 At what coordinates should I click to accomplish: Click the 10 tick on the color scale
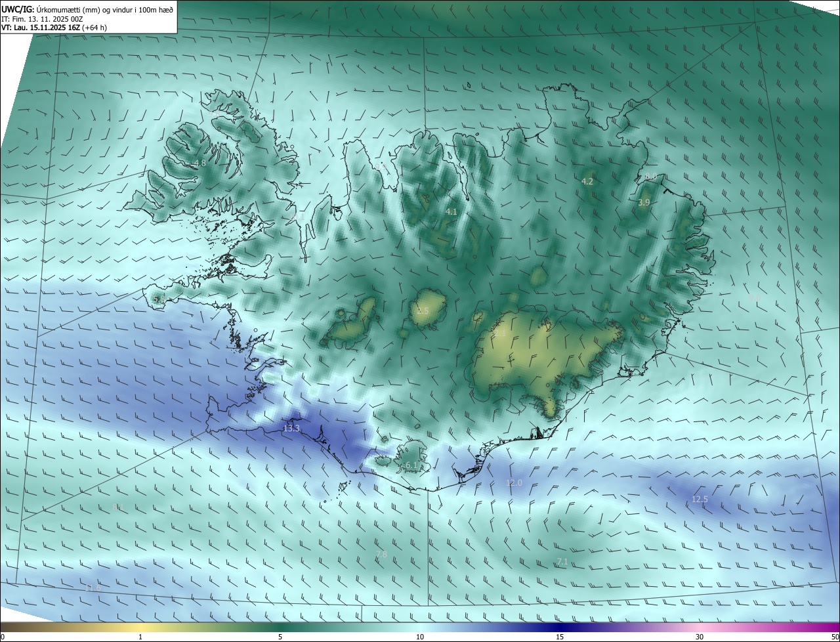pyautogui.click(x=420, y=637)
